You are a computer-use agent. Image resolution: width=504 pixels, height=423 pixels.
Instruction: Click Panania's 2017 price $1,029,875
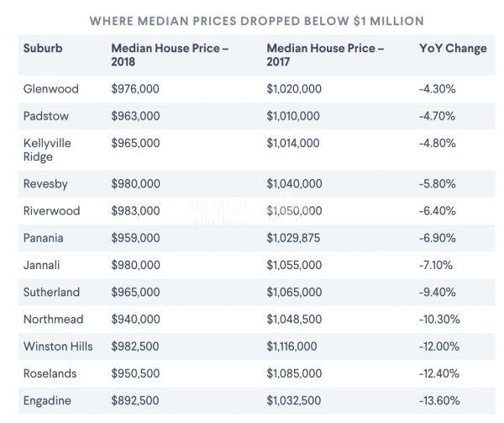tap(293, 238)
